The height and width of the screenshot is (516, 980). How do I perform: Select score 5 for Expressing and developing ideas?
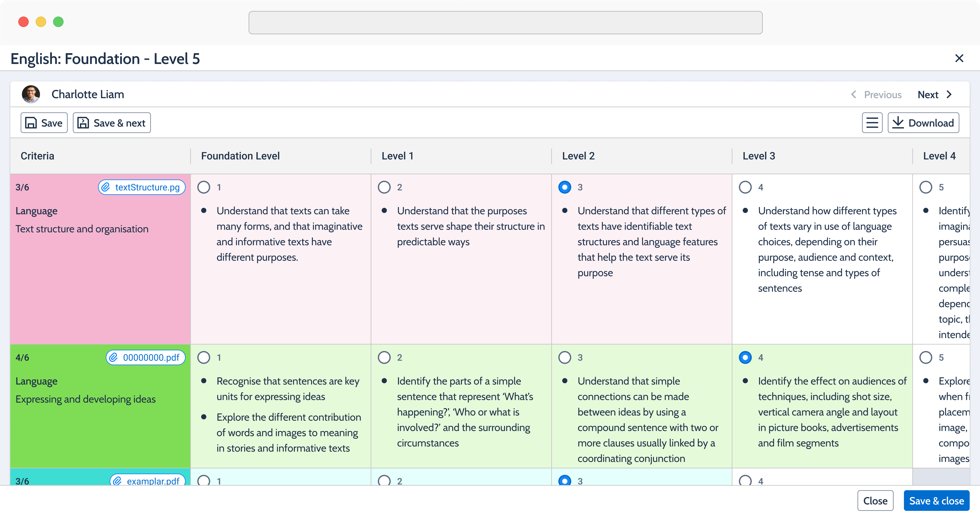926,357
